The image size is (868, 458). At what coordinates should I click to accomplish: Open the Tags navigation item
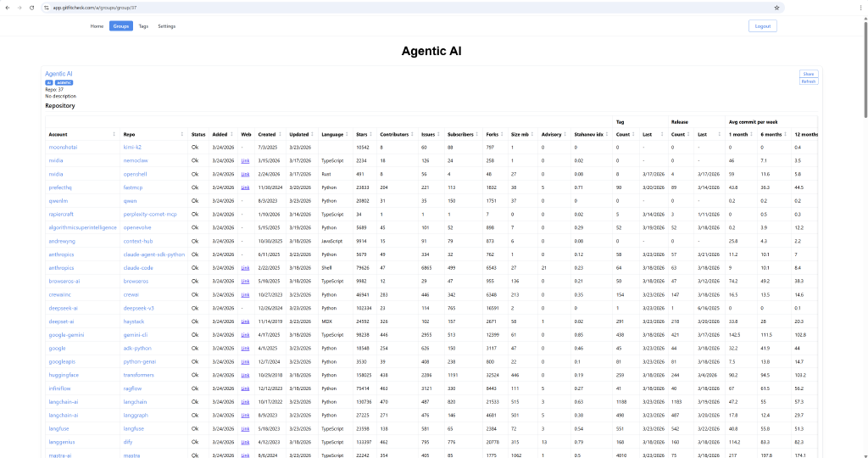coord(143,26)
